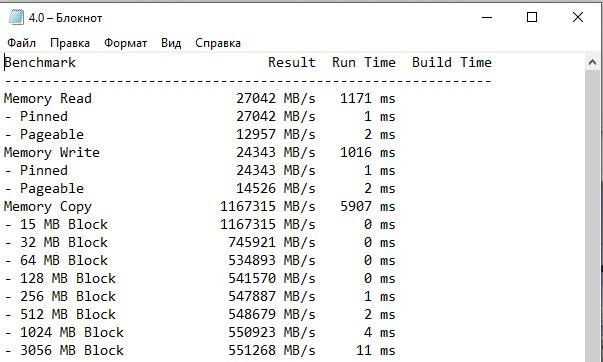Click the 1024 MB Block label
Viewport: 603px width, 362px height.
tap(72, 332)
